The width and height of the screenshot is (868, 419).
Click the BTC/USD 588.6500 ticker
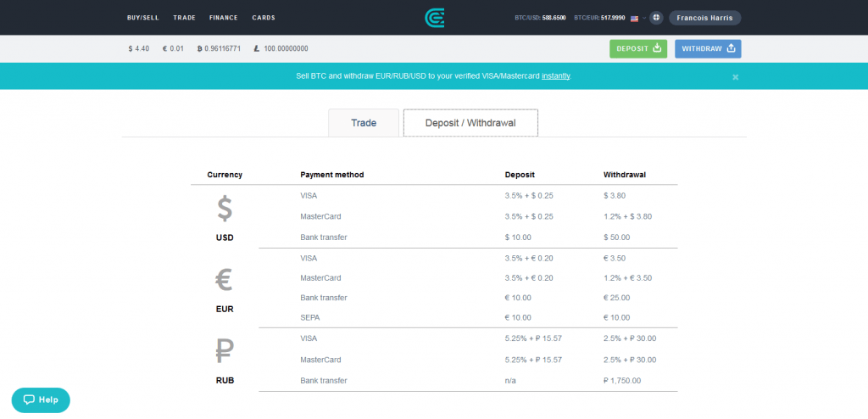point(540,19)
